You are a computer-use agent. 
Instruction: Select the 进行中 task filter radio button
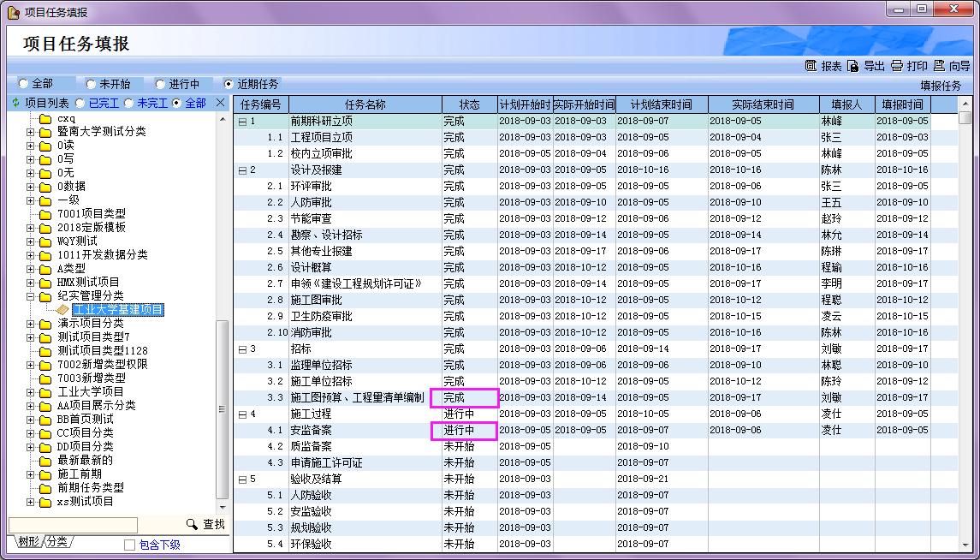pos(160,84)
